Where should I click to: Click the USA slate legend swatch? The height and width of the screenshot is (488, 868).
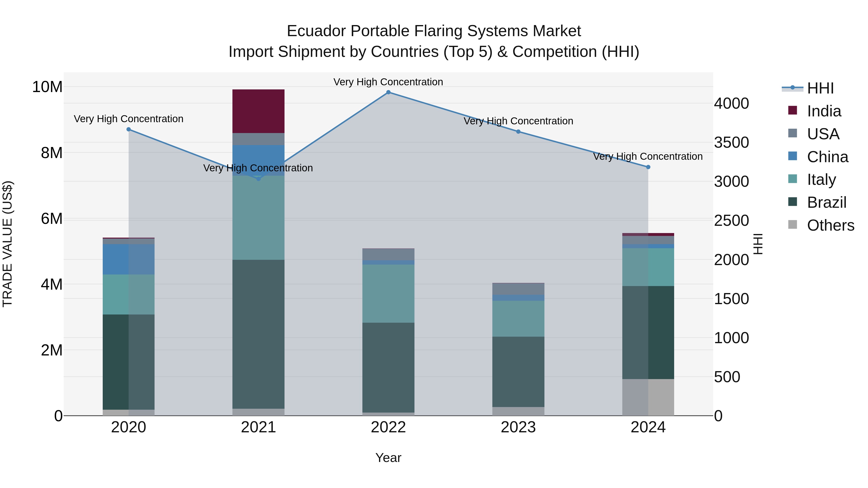793,133
